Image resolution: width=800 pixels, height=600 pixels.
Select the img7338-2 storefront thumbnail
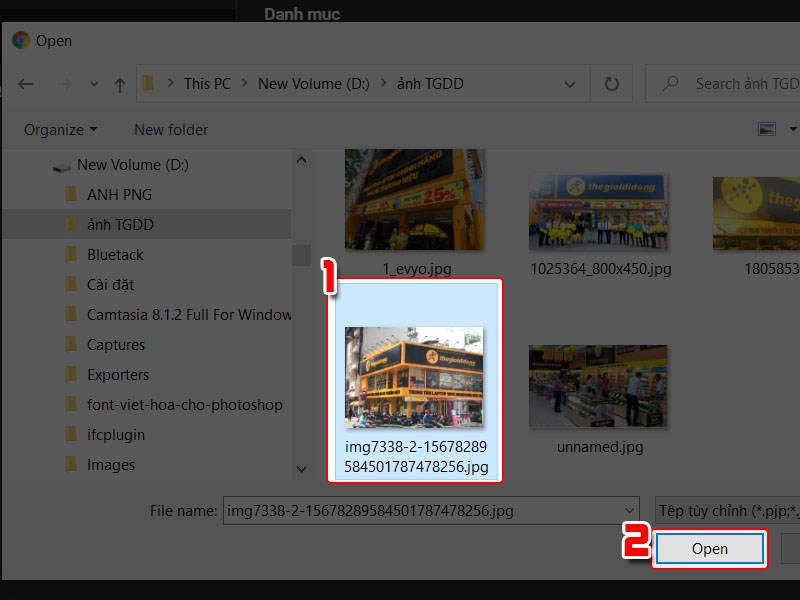tap(414, 377)
